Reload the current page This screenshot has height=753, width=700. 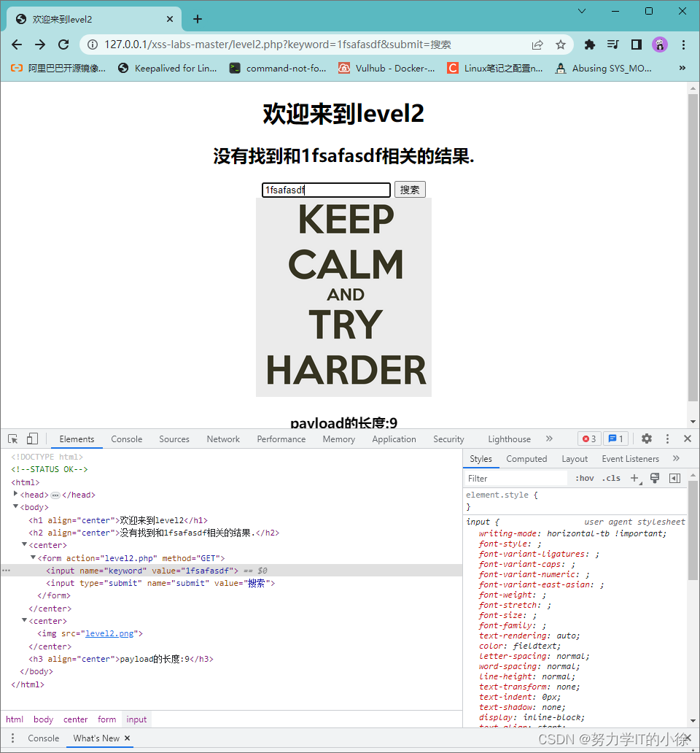63,45
